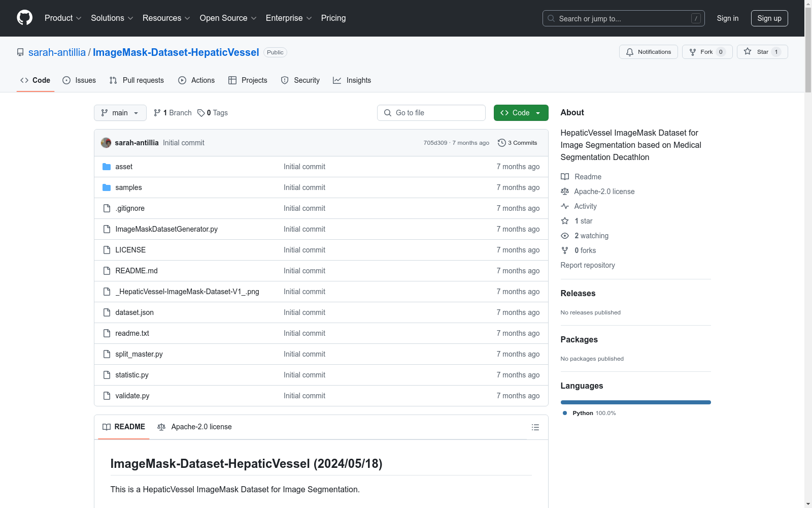Expand the Open Source menu
The image size is (812, 508).
228,18
